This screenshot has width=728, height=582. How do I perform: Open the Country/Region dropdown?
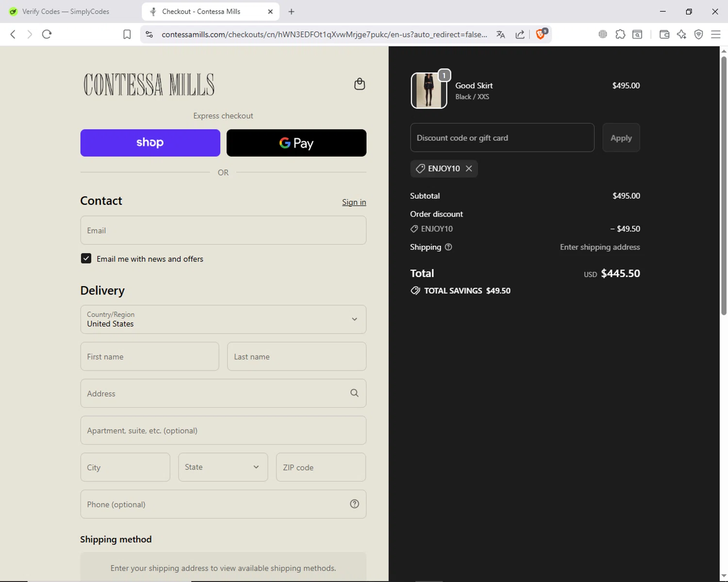(x=223, y=319)
